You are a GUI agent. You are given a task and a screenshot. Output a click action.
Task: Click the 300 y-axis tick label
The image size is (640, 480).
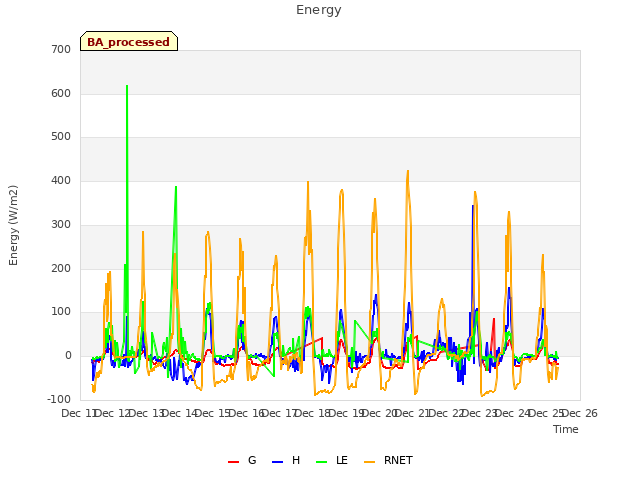coord(61,224)
